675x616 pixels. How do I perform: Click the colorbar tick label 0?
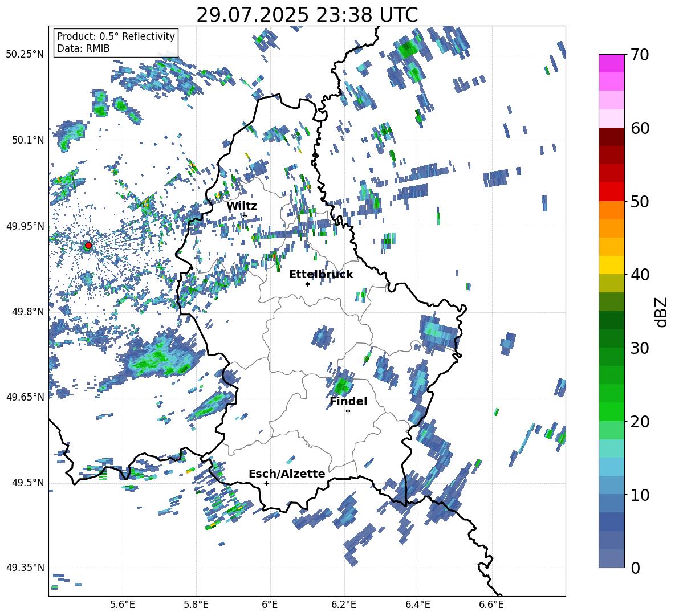635,568
